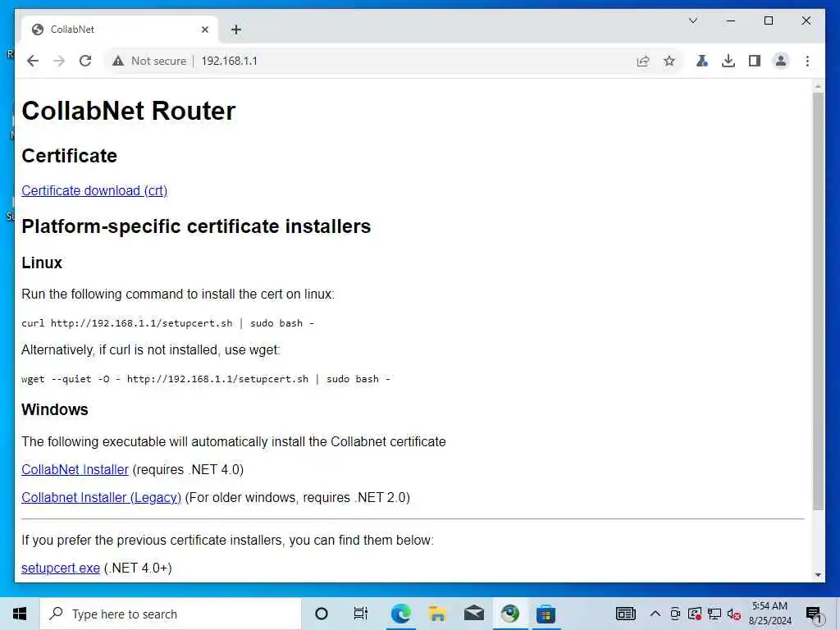Close the CollabNet tab
Viewport: 840px width, 630px height.
pyautogui.click(x=204, y=30)
